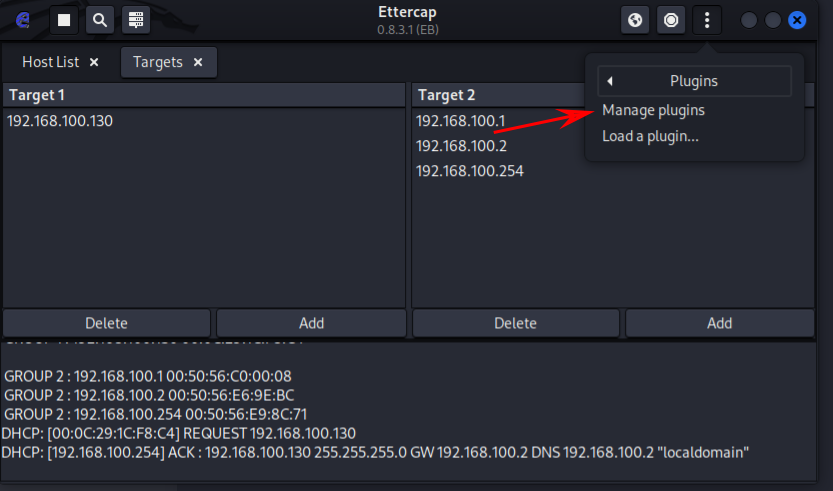The width and height of the screenshot is (833, 491).
Task: Scan for hosts using the magnifier icon
Action: (100, 20)
